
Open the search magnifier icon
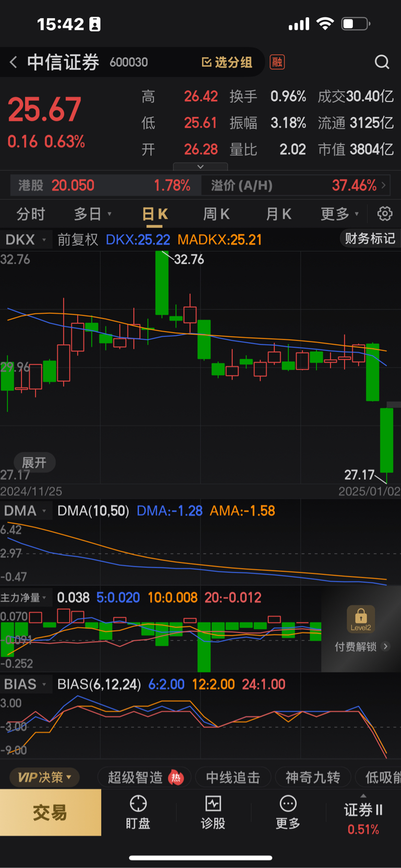[x=382, y=62]
